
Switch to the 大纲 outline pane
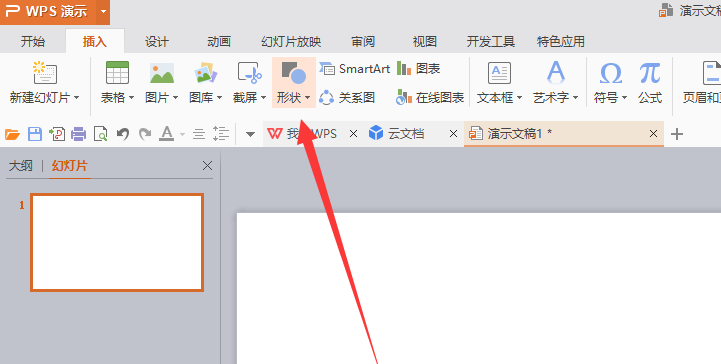[x=21, y=165]
